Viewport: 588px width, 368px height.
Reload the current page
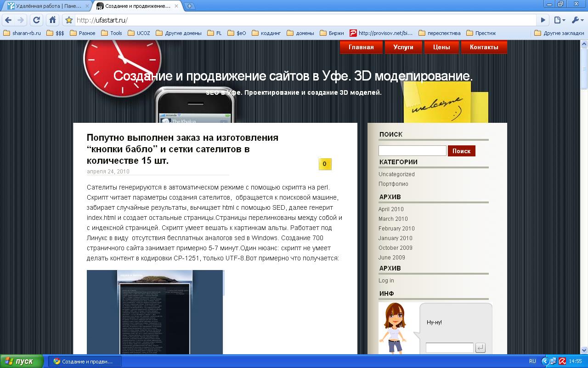(36, 20)
